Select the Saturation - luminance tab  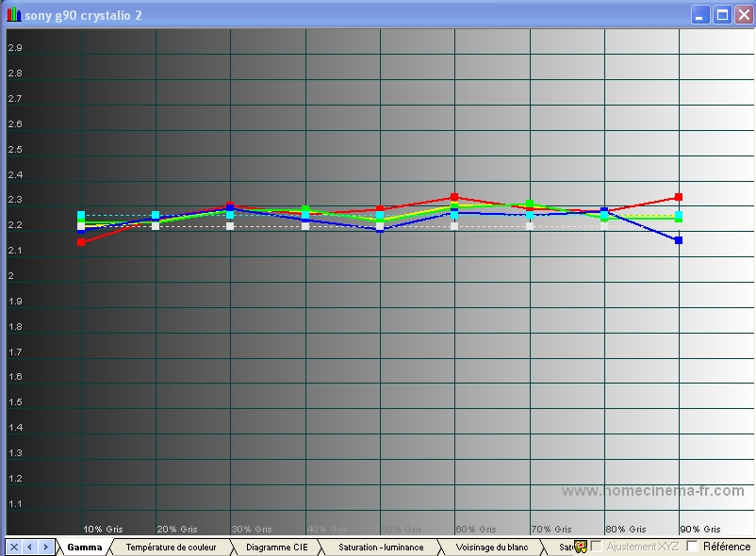(x=381, y=548)
